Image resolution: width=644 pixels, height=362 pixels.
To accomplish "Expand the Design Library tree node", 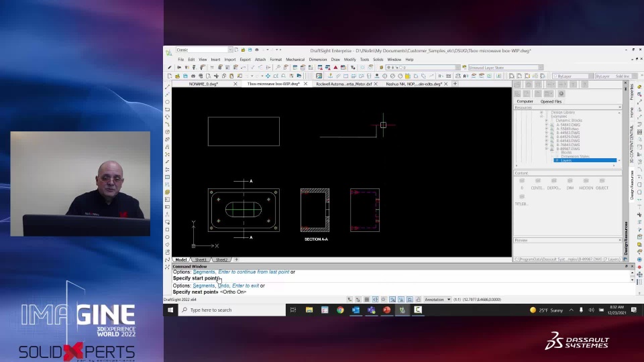I will (541, 112).
